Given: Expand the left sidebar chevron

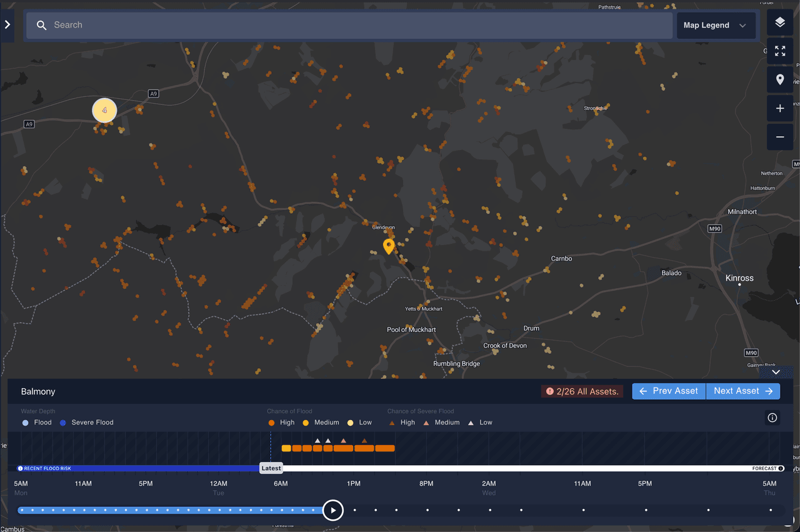Looking at the screenshot, I should [7, 25].
